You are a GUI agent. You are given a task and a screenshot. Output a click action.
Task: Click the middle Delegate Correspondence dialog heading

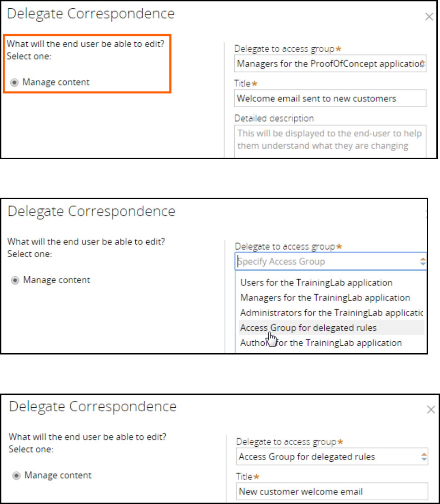coord(92,211)
